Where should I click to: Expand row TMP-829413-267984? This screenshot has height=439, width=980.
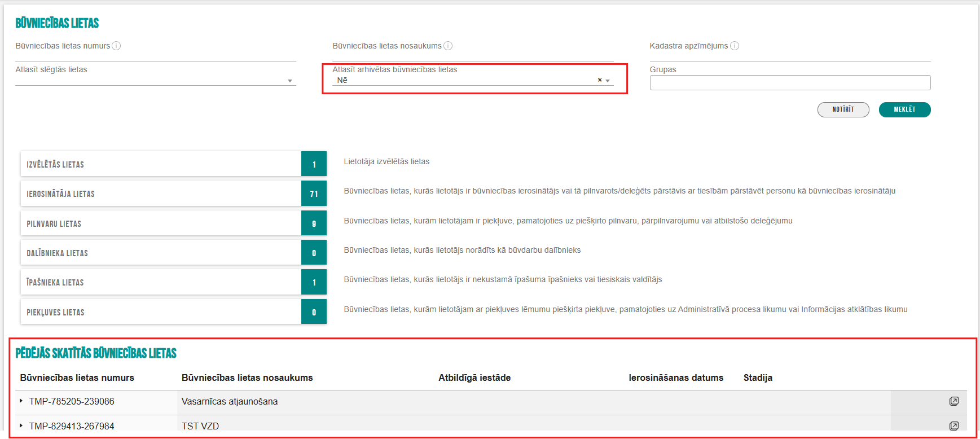tap(21, 425)
